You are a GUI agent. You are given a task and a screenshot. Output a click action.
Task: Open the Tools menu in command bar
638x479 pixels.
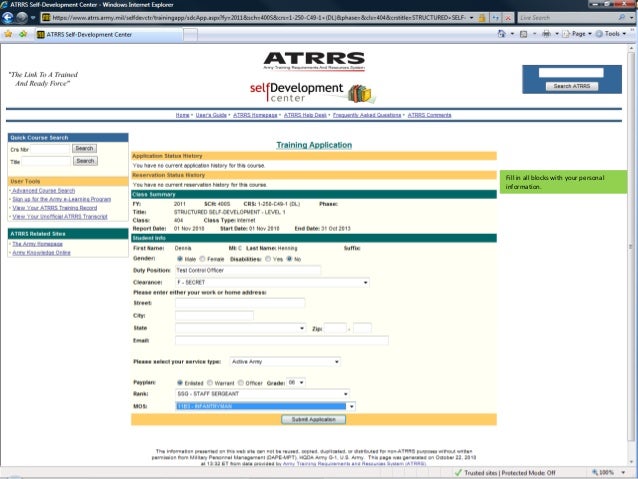click(611, 34)
